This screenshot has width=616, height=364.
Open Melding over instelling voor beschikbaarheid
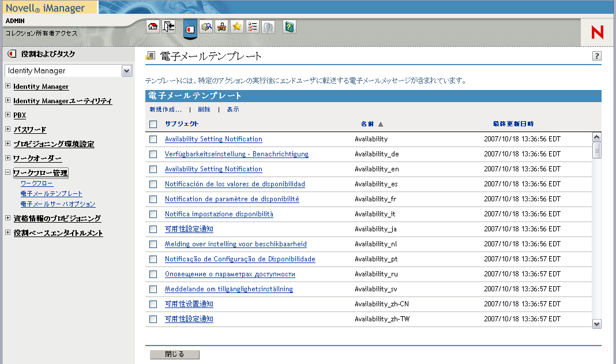click(236, 244)
